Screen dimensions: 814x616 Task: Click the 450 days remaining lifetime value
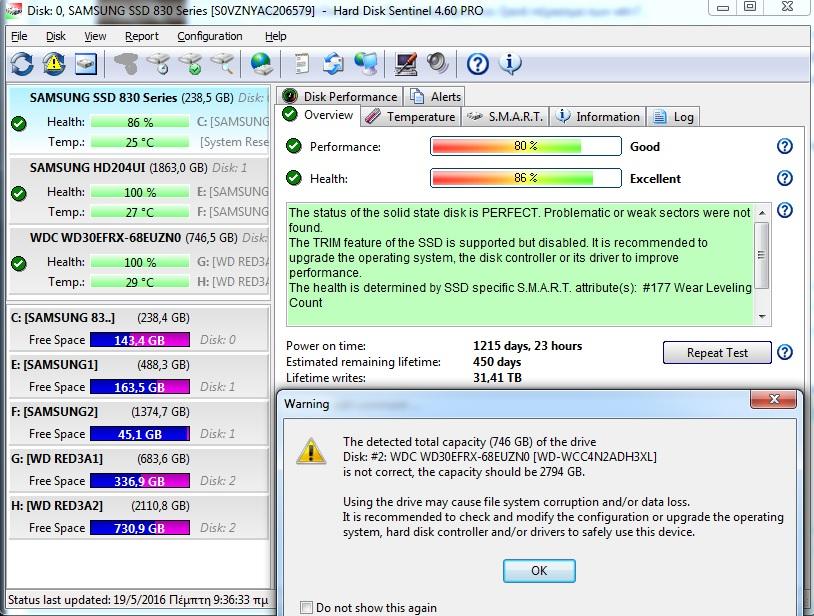[x=497, y=362]
